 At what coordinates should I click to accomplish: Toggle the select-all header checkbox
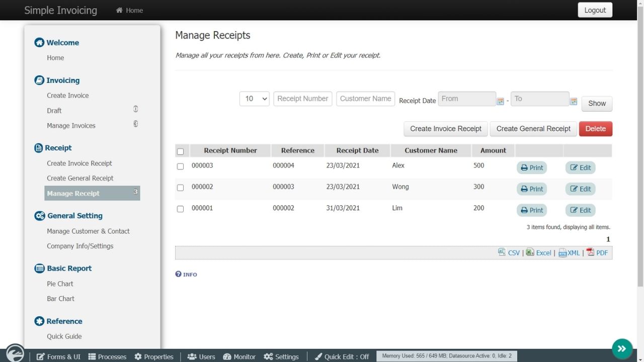[x=180, y=151]
